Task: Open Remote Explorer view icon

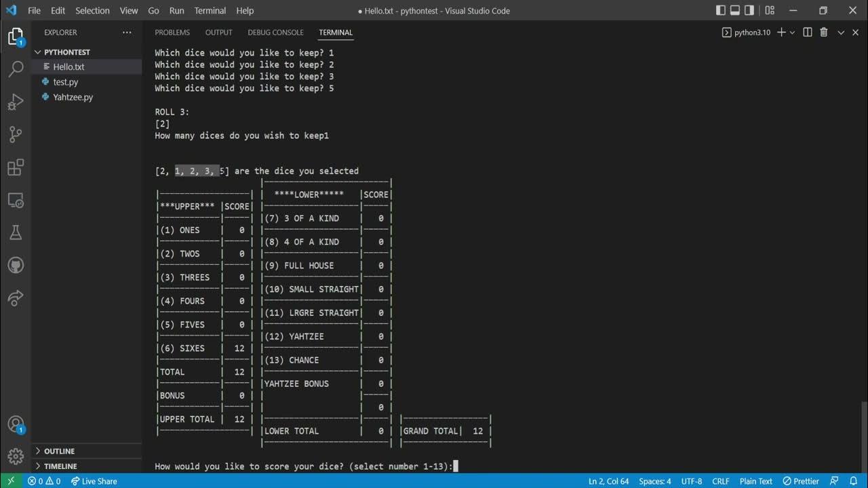Action: click(x=16, y=200)
